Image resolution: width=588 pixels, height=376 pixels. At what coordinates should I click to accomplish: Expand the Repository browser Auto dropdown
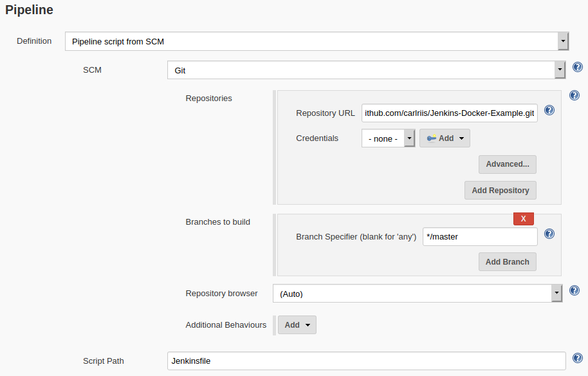coord(556,294)
